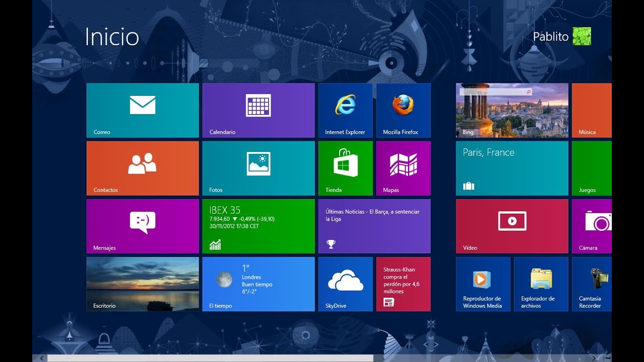Click the Pablito green avatar picture

pos(582,36)
